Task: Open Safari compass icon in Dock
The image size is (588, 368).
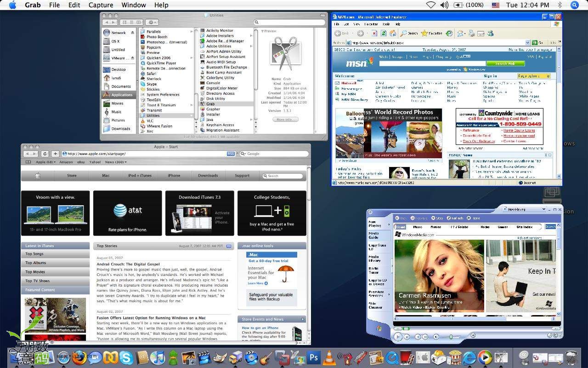Action: [63, 357]
